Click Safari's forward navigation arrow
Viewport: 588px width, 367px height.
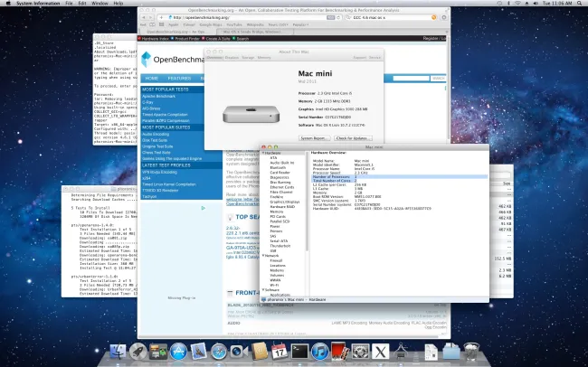150,17
